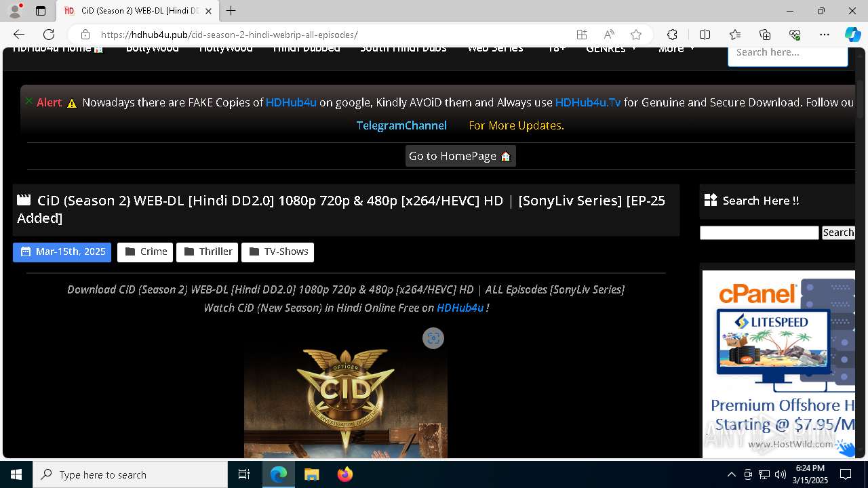
Task: Follow the HDHub4u.Tv link
Action: click(588, 102)
